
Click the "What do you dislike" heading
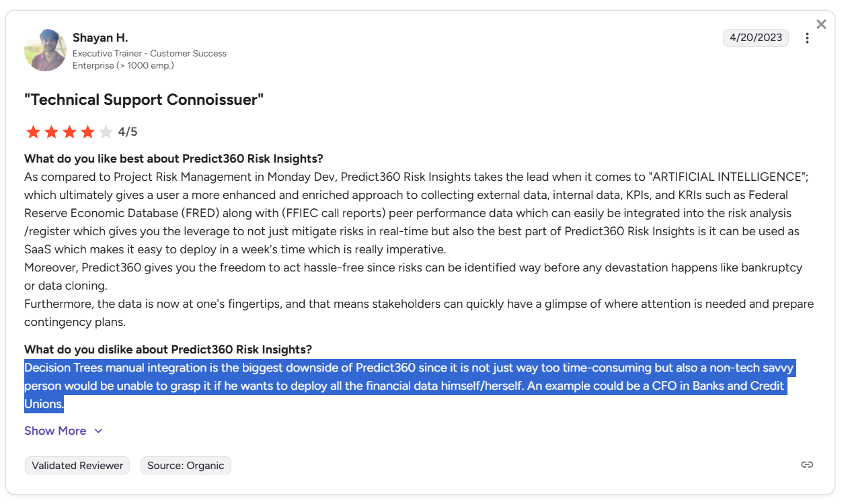coord(168,349)
